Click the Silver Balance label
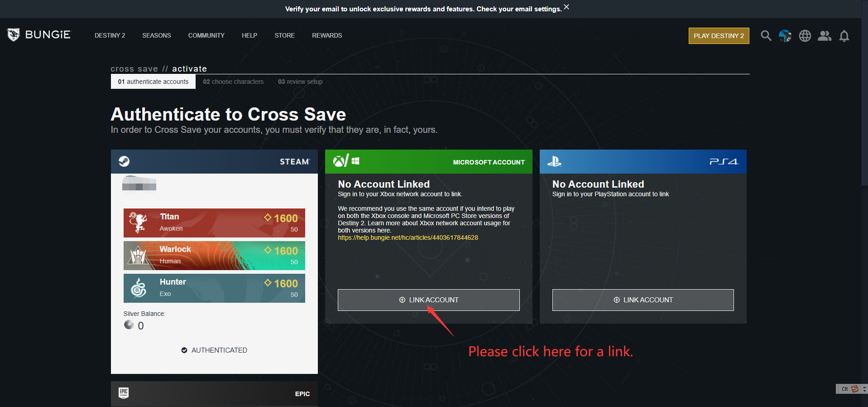The width and height of the screenshot is (868, 407). pos(144,314)
